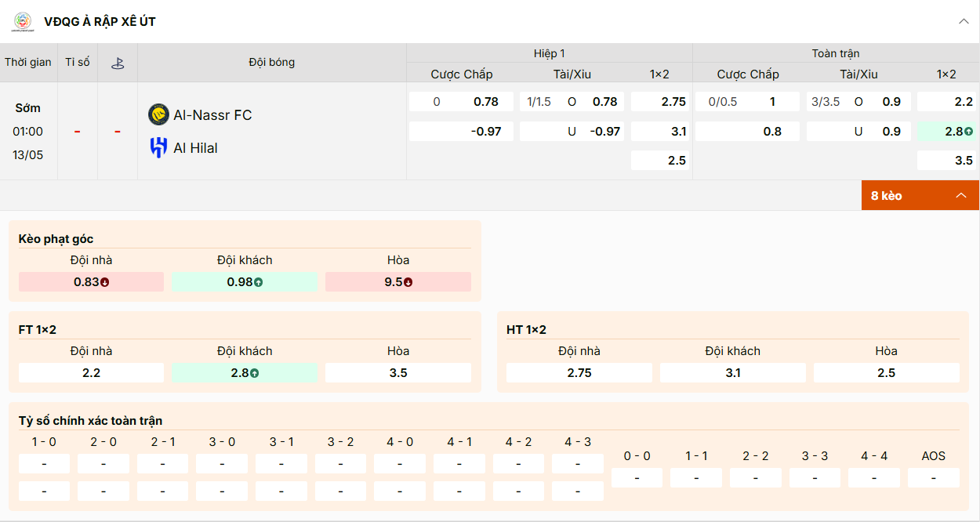Click the Al Hilal club crest
This screenshot has width=980, height=522.
pyautogui.click(x=158, y=147)
